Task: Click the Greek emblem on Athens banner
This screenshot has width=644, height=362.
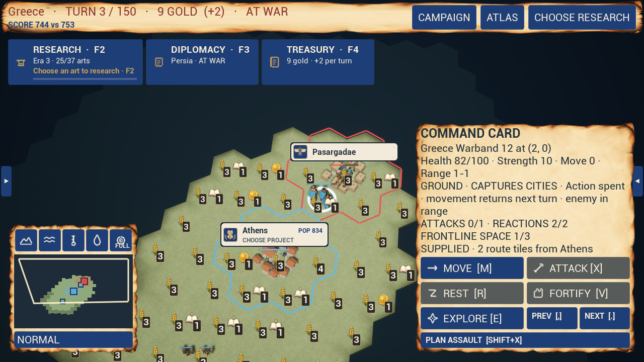Action: [x=230, y=235]
